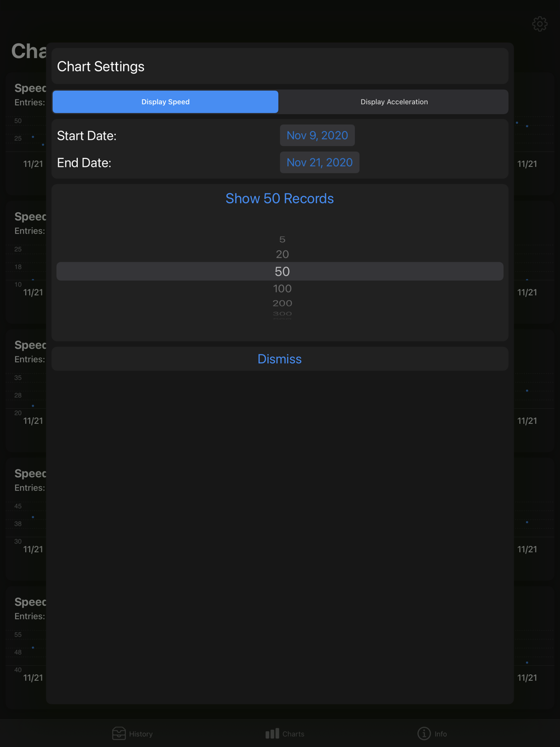The height and width of the screenshot is (747, 560).
Task: Tap the End Date label
Action: 84,163
